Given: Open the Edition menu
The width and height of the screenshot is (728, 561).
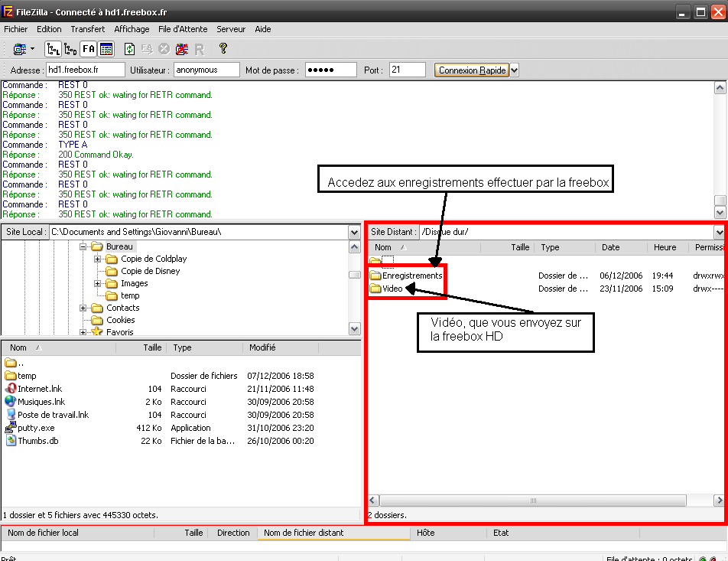Looking at the screenshot, I should tap(49, 29).
